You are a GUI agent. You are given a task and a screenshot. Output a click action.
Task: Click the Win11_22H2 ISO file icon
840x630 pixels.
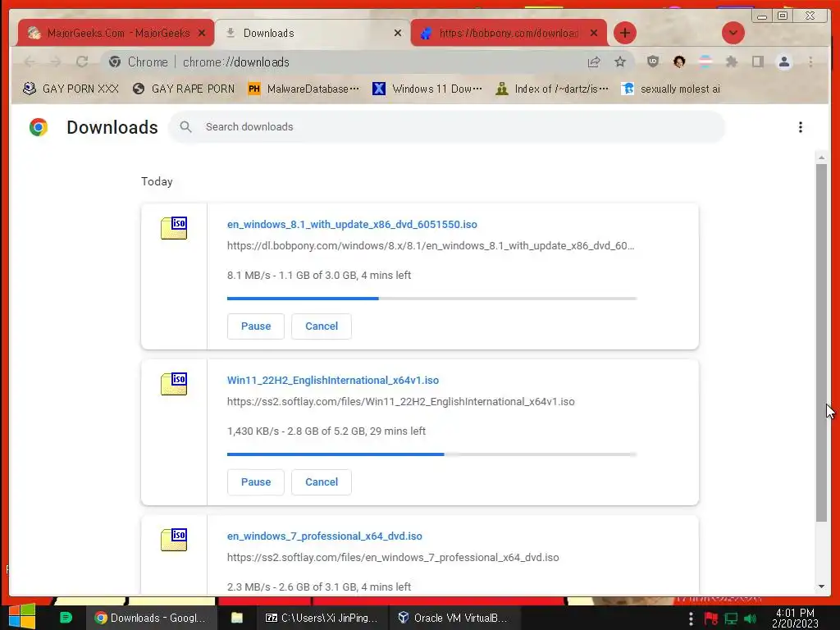(174, 384)
